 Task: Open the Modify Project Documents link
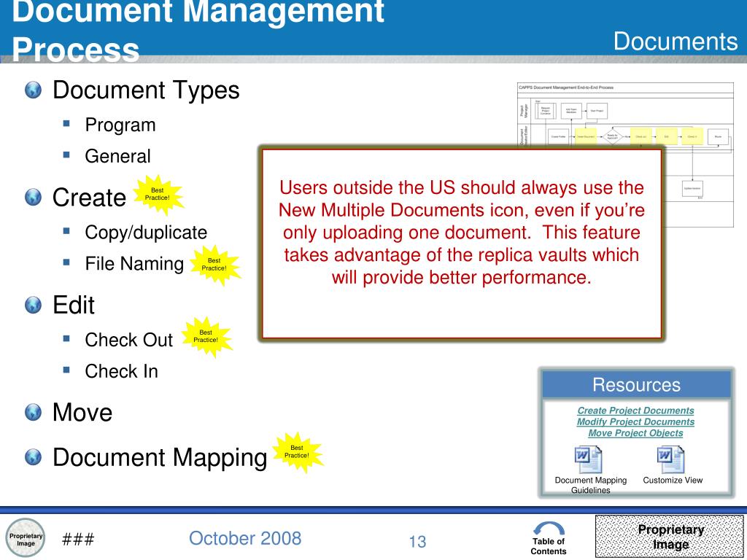635,422
